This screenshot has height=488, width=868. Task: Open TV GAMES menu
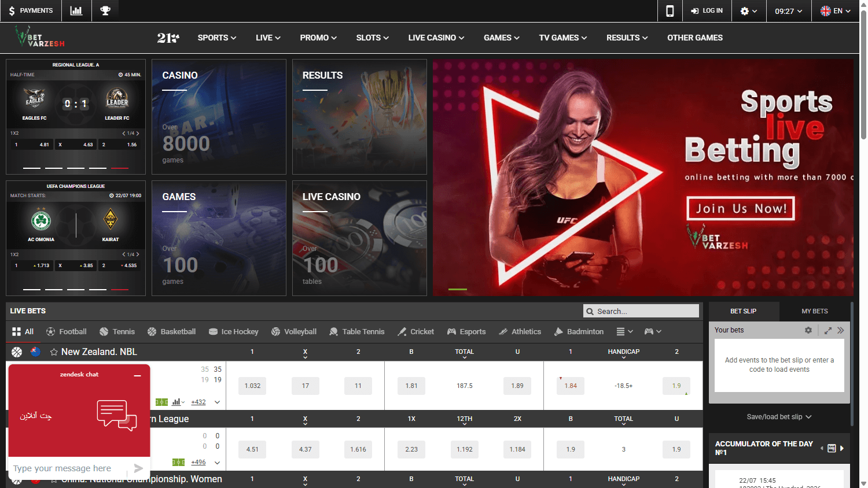tap(563, 38)
